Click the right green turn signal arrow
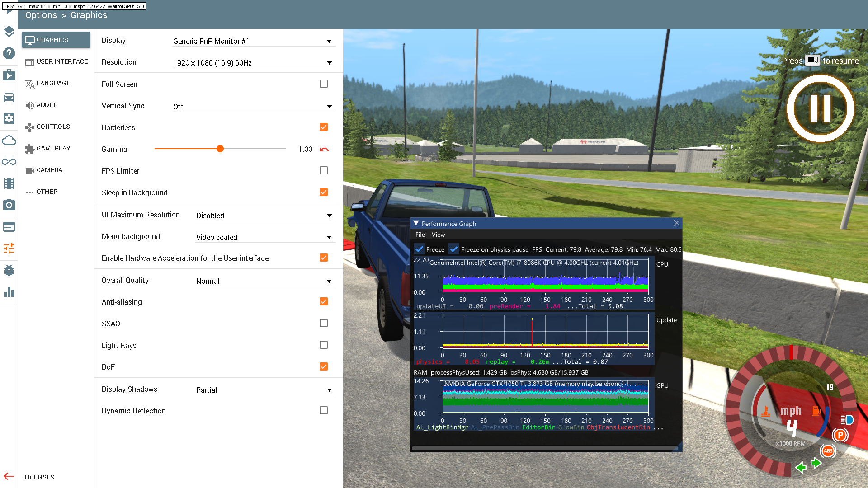 (x=816, y=463)
